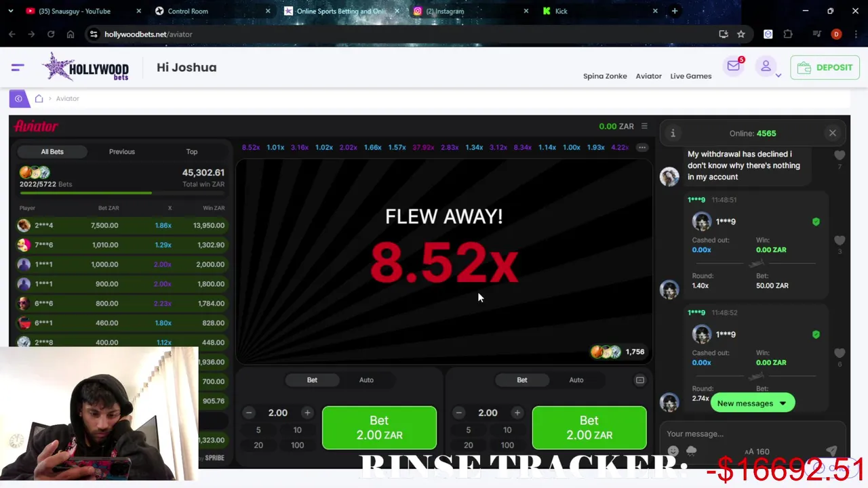Open the chat info icon
This screenshot has height=488, width=868.
click(673, 134)
